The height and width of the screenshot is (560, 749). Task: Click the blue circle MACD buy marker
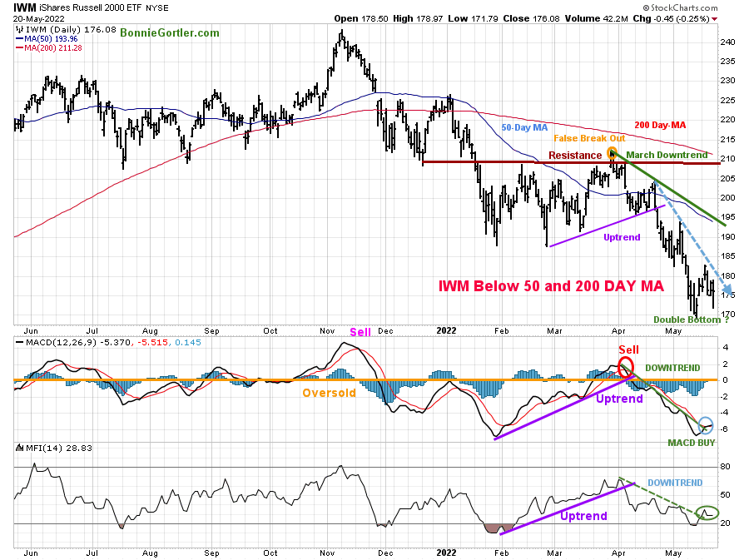pyautogui.click(x=706, y=424)
